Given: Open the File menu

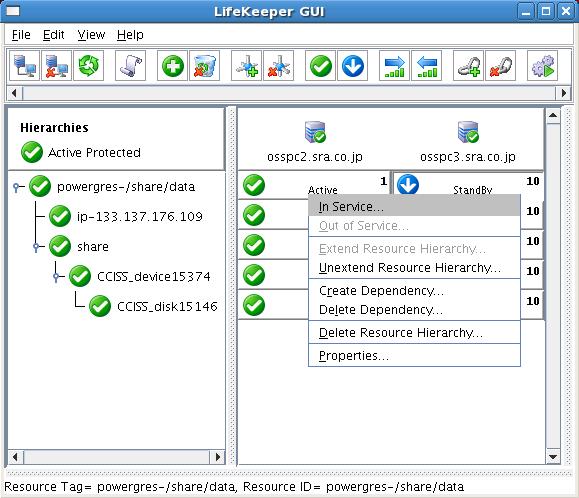Looking at the screenshot, I should click(21, 35).
